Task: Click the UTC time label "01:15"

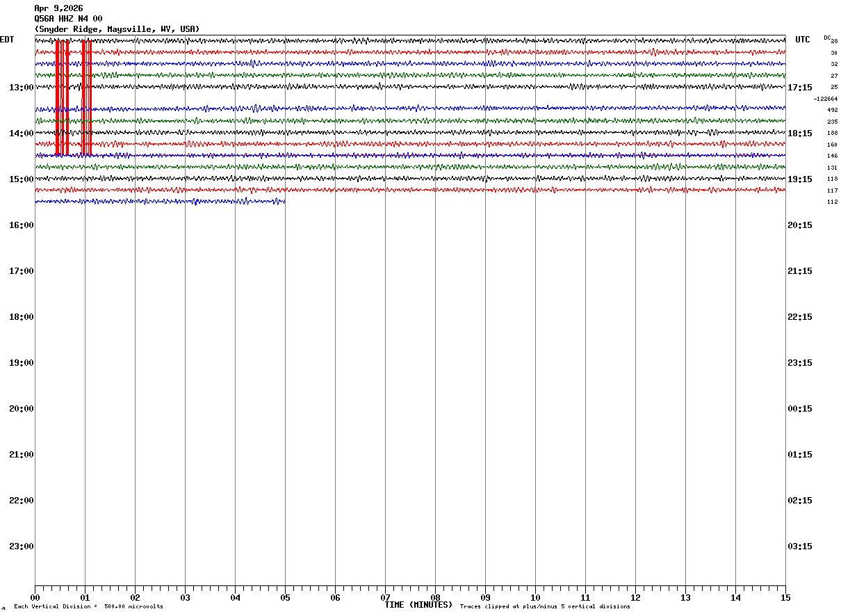Action: (800, 455)
